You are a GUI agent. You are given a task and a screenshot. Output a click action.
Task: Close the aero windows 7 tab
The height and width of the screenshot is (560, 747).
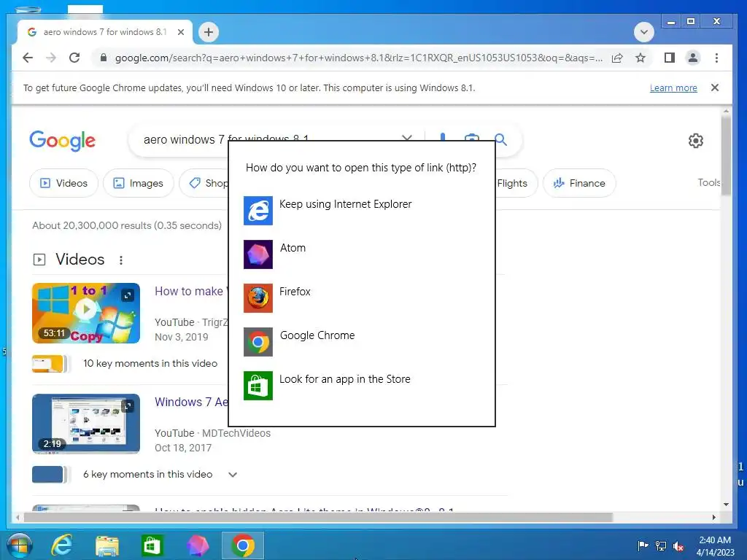click(x=181, y=32)
